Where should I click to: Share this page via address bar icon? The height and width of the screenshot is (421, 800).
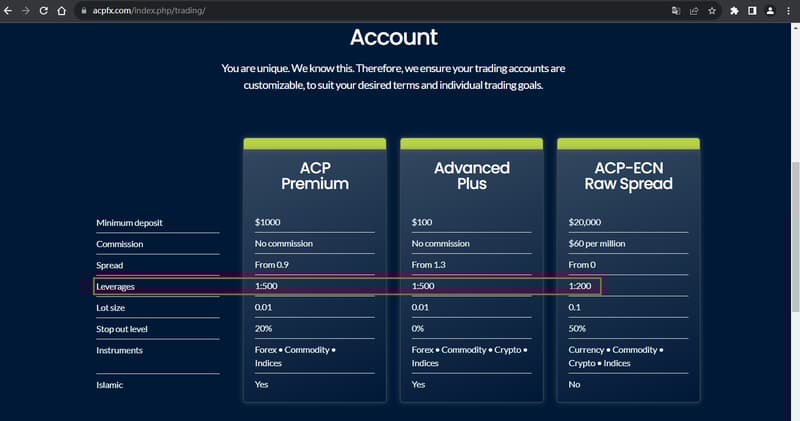click(x=694, y=10)
